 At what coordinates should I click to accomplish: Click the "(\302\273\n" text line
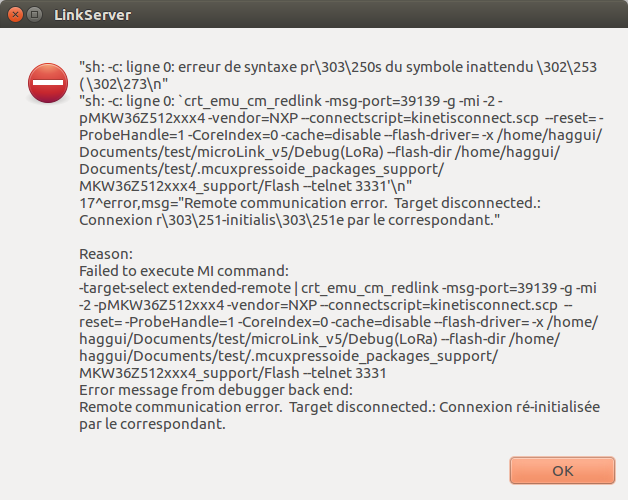(121, 83)
